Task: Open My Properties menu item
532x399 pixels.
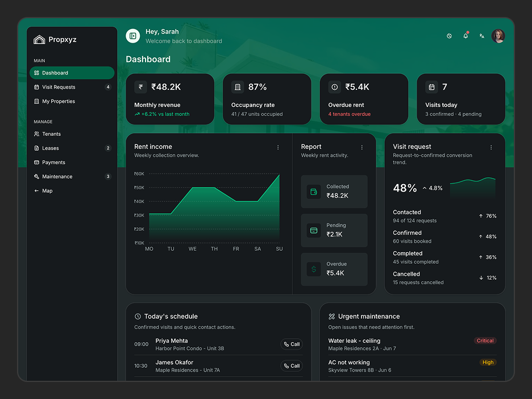Action: point(72,101)
